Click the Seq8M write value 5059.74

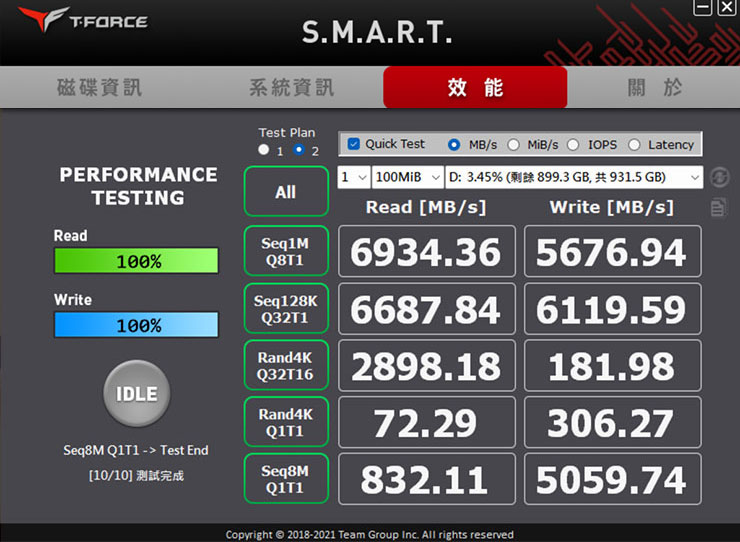[x=613, y=479]
